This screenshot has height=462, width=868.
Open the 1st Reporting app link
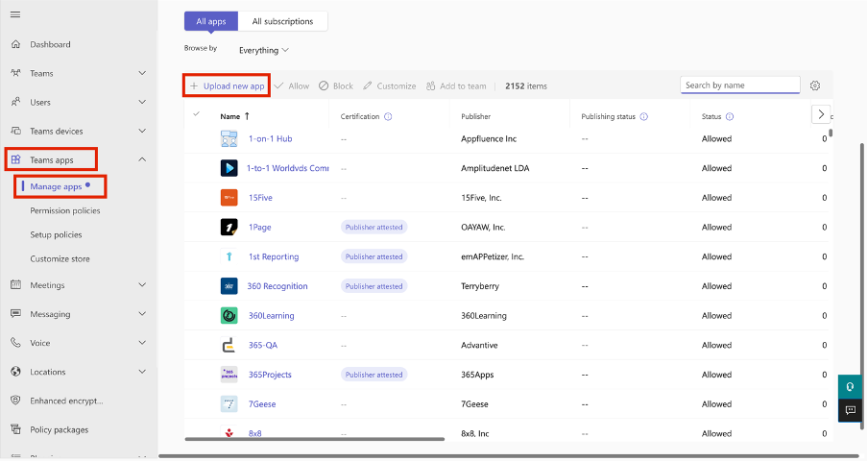click(274, 256)
